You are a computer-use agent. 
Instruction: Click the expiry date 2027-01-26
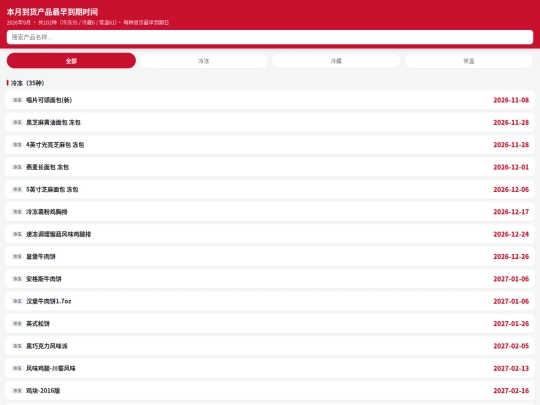pyautogui.click(x=511, y=324)
